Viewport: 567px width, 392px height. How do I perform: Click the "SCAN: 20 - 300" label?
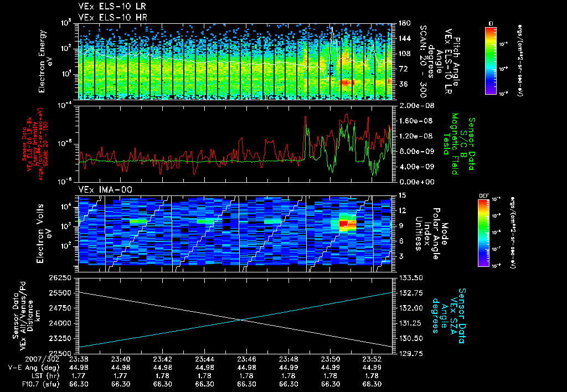click(x=422, y=61)
